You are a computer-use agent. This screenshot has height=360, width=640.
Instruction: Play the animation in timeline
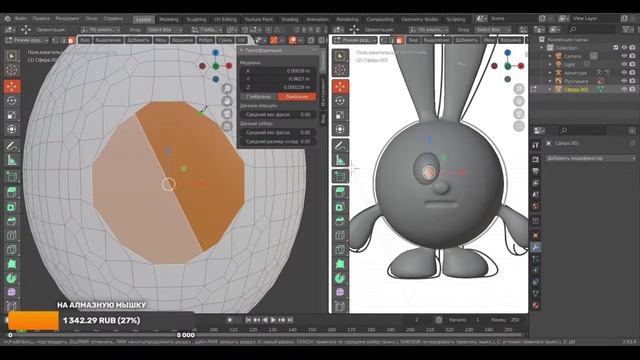click(273, 320)
